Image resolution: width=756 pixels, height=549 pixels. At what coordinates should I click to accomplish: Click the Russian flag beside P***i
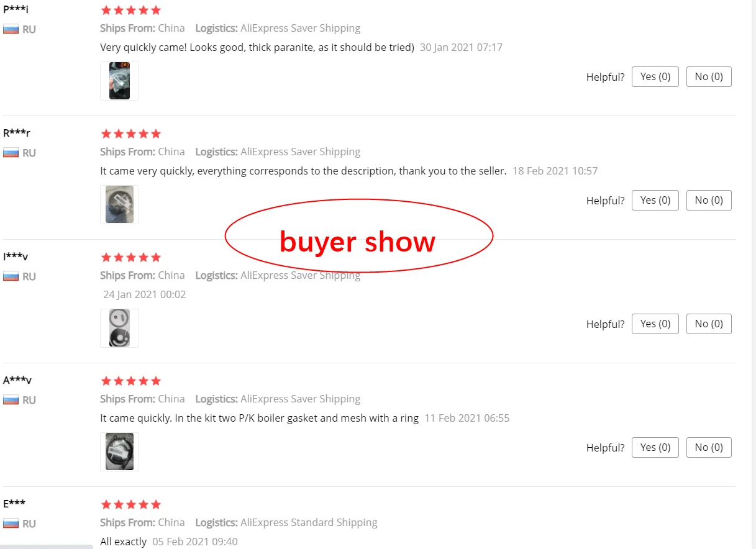[x=11, y=29]
